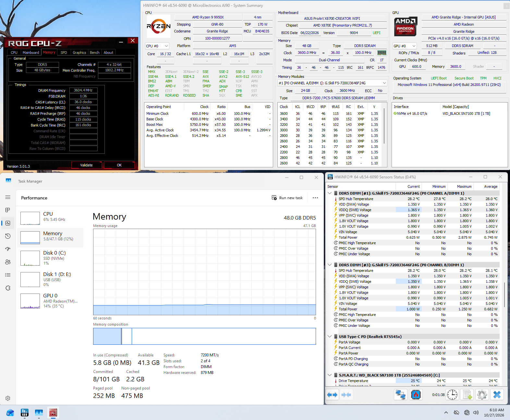
Task: Open Task Manager settings gear
Action: 8,398
